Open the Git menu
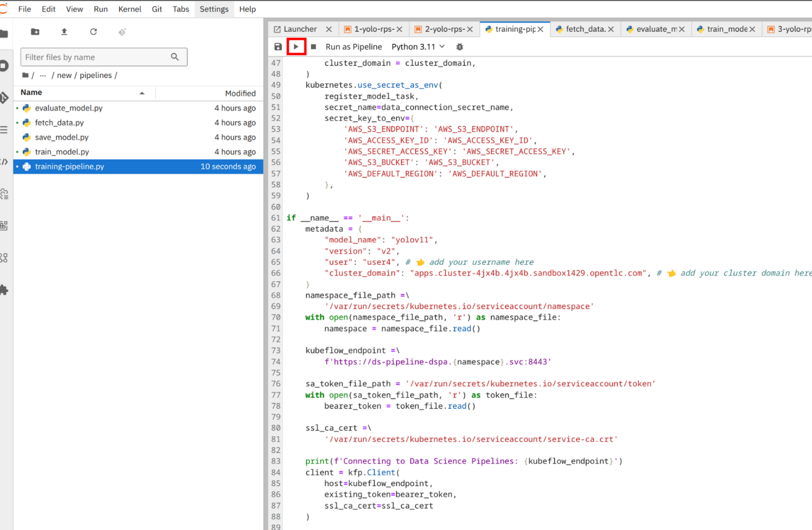The width and height of the screenshot is (812, 530). tap(157, 9)
